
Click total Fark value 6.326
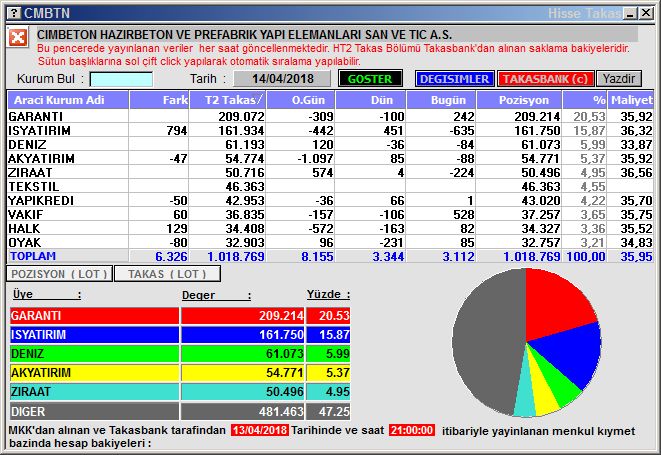pyautogui.click(x=171, y=256)
